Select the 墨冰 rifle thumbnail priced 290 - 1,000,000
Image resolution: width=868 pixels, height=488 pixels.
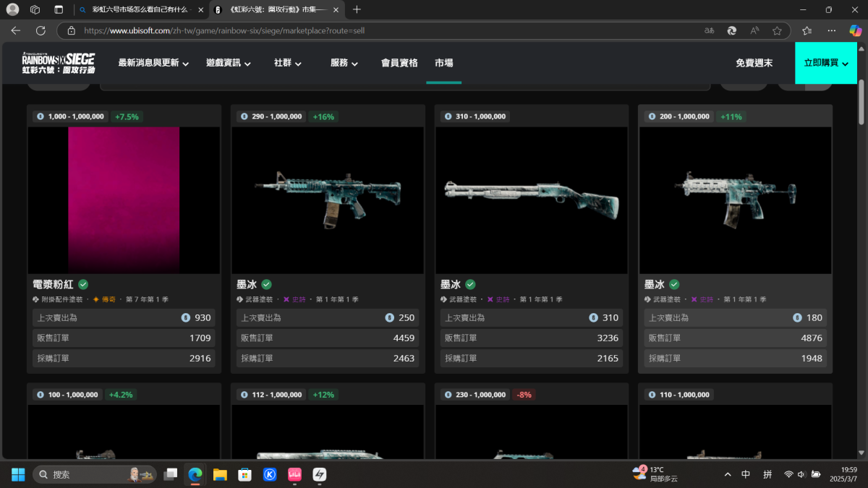pyautogui.click(x=328, y=200)
